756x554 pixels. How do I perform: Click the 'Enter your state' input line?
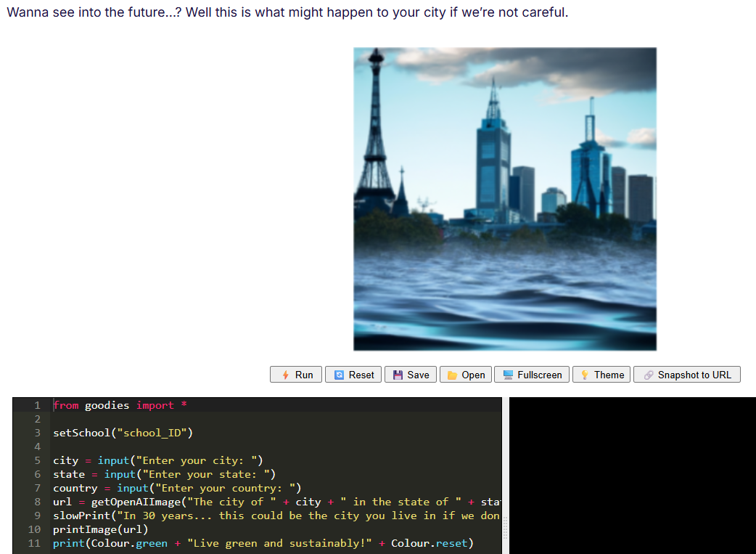[164, 474]
